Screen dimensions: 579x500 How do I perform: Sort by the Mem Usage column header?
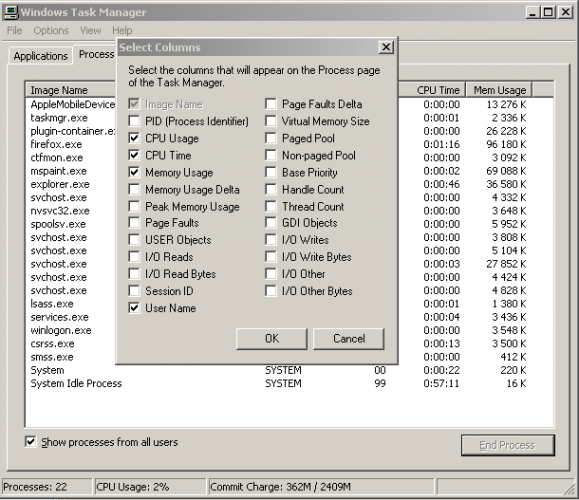[x=499, y=90]
